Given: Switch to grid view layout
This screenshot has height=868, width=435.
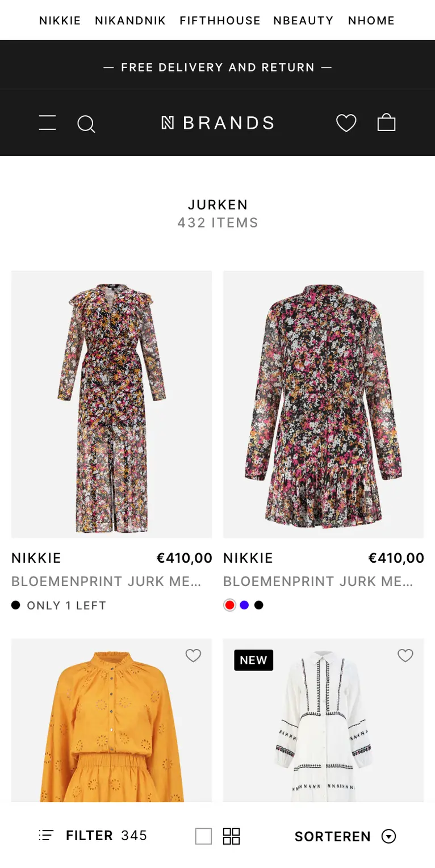Looking at the screenshot, I should pos(231,836).
